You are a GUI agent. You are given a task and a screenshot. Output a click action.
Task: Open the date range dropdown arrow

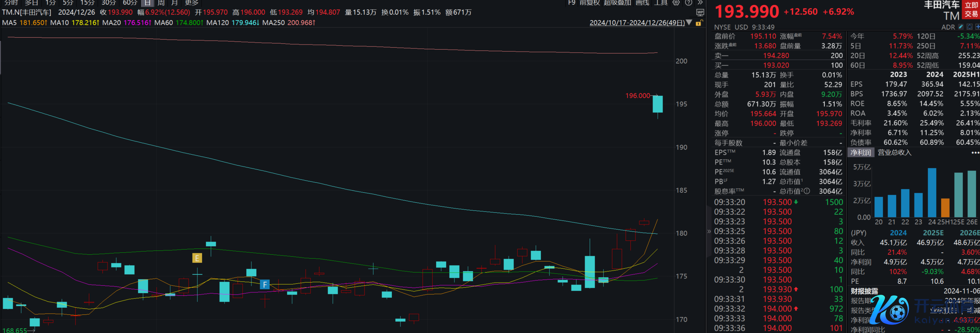tap(689, 22)
